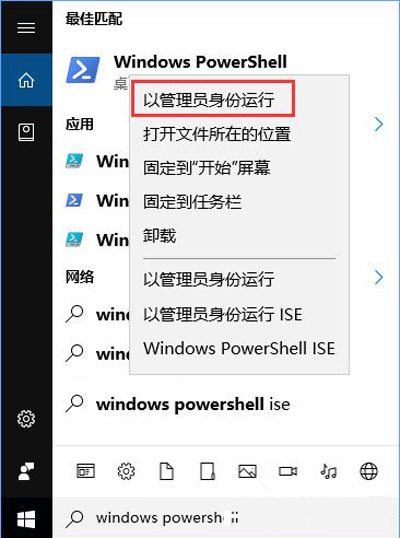
Task: Click the windows powershell search box
Action: pyautogui.click(x=226, y=518)
